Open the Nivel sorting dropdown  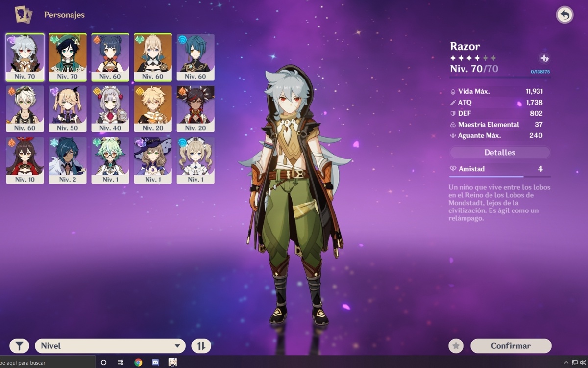coord(110,346)
